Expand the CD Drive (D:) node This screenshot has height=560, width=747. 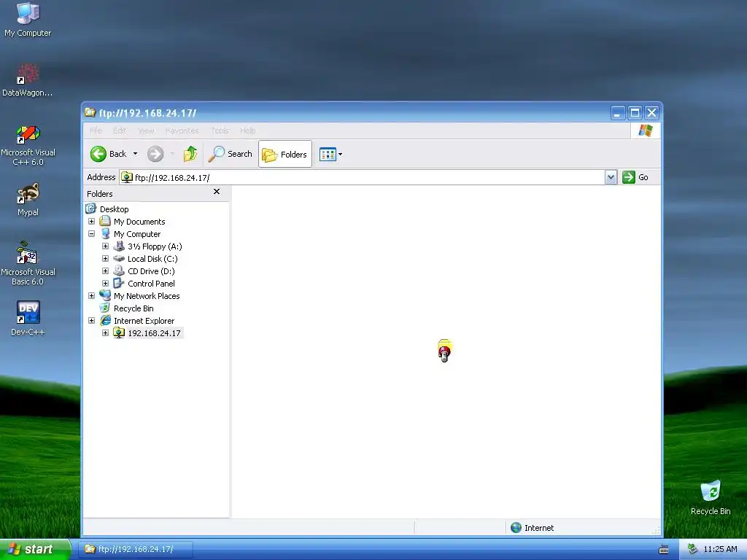[x=105, y=271]
